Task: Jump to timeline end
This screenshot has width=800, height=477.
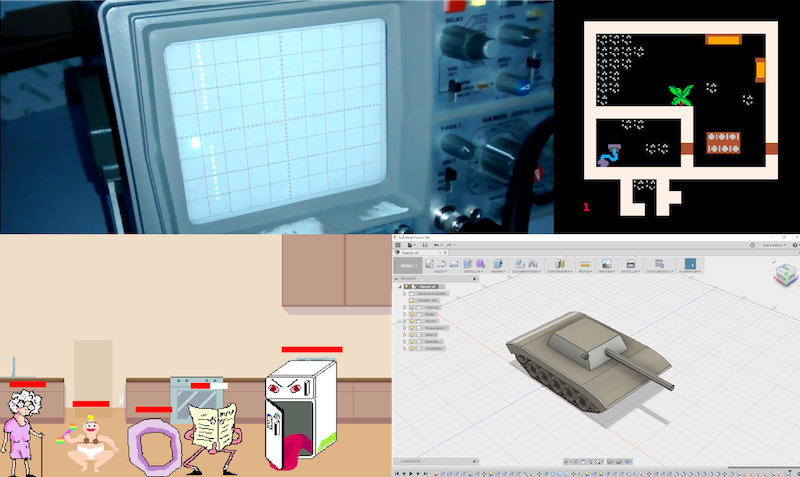Action: [426, 473]
